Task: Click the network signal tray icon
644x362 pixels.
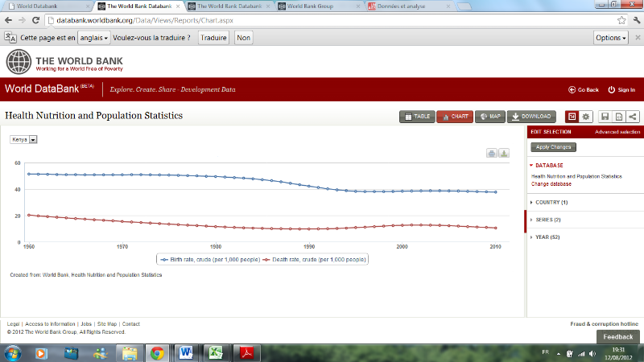Action: (x=581, y=353)
